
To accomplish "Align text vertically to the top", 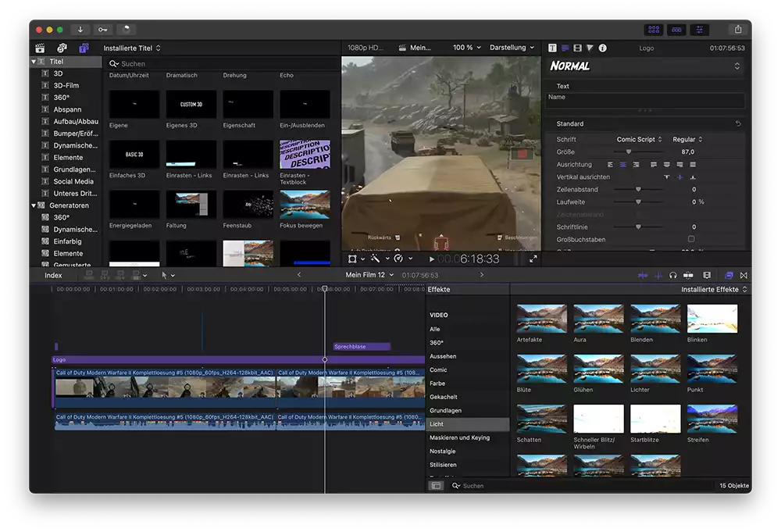I will click(x=666, y=177).
